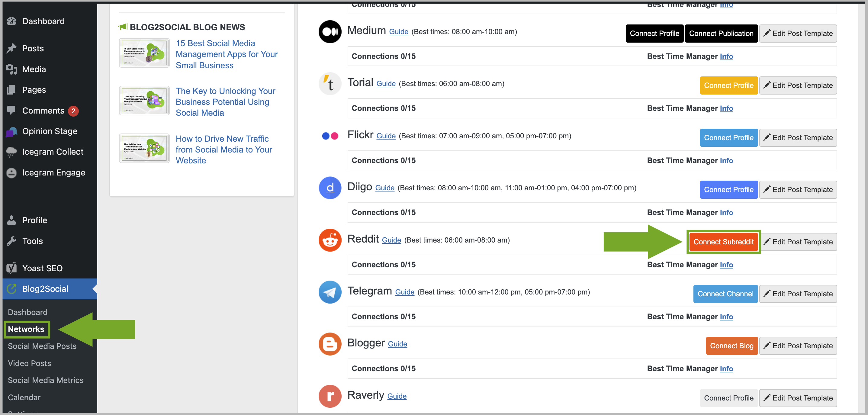The height and width of the screenshot is (415, 868).
Task: Click Connect Subreddit button
Action: 723,242
